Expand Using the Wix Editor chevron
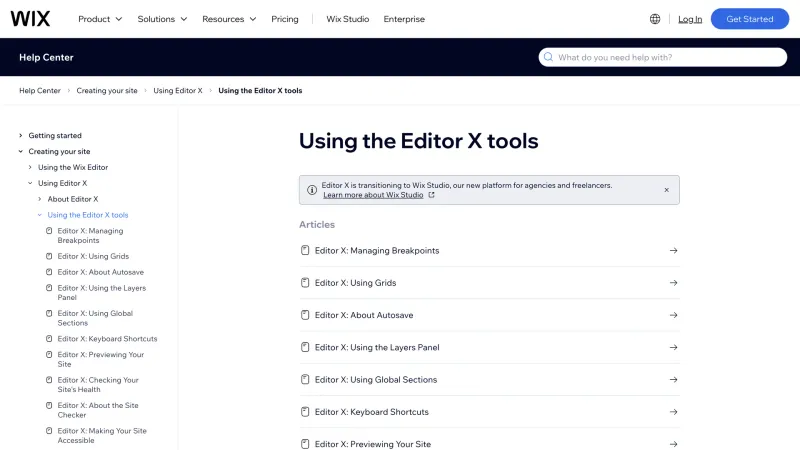 [30, 167]
